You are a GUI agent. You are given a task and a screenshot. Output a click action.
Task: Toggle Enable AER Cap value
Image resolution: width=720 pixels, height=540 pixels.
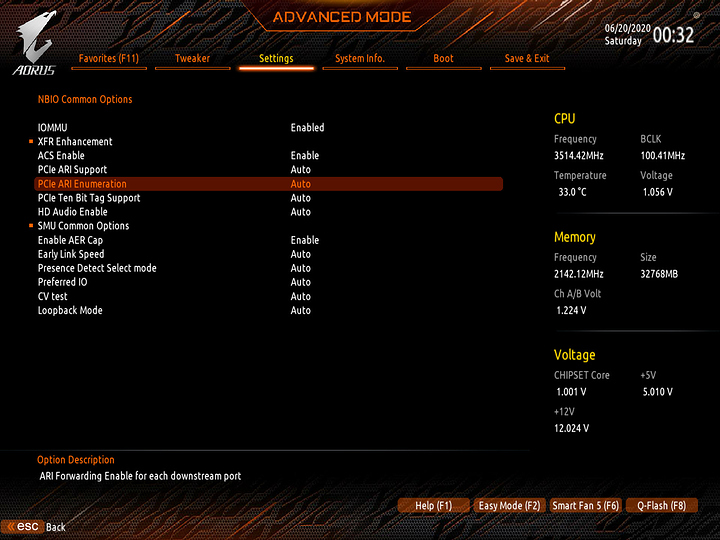305,240
